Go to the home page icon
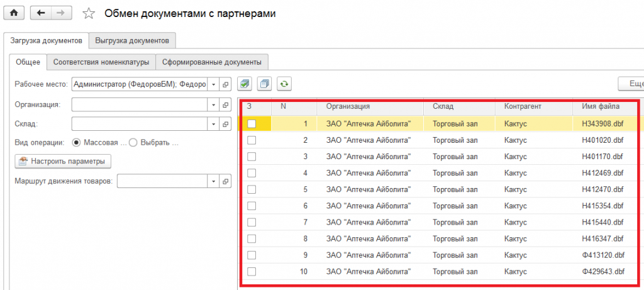The image size is (644, 290). coord(14,13)
